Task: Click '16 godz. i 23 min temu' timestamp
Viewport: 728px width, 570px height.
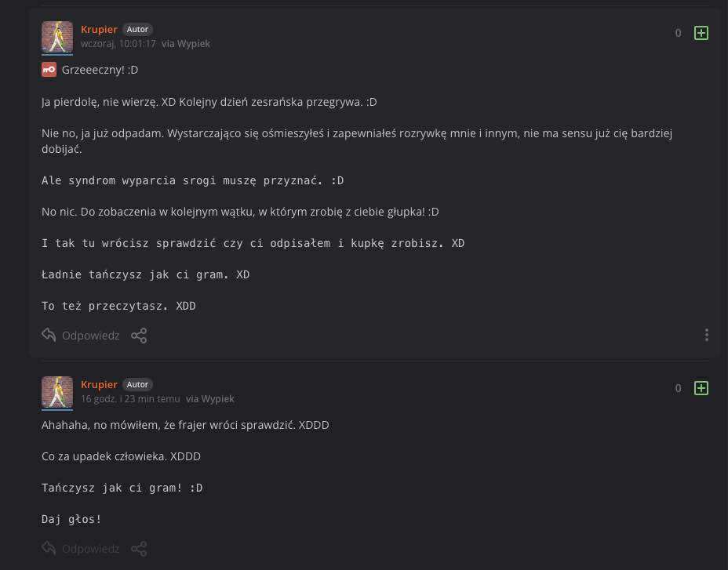Action: [130, 399]
